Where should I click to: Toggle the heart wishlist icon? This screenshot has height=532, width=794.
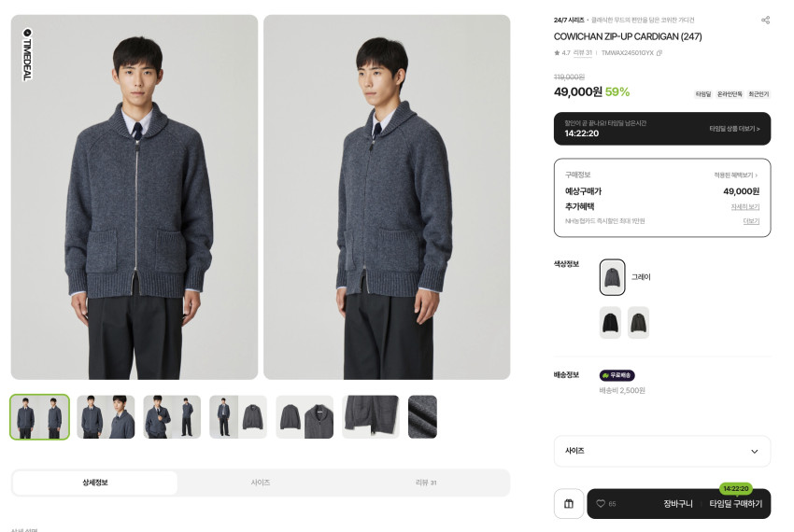pyautogui.click(x=601, y=504)
